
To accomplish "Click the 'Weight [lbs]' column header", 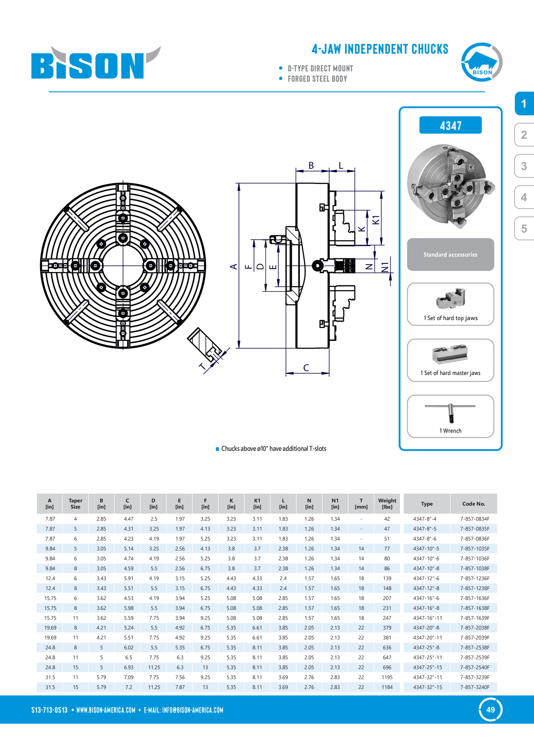I will (387, 504).
